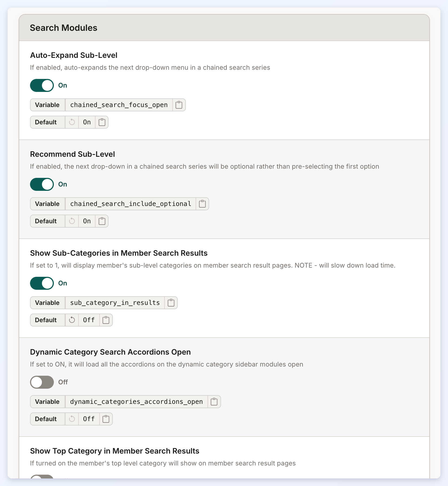Screen dimensions: 448x486
Task: Click the On default value under chained_search_include_optional
Action: (87, 221)
